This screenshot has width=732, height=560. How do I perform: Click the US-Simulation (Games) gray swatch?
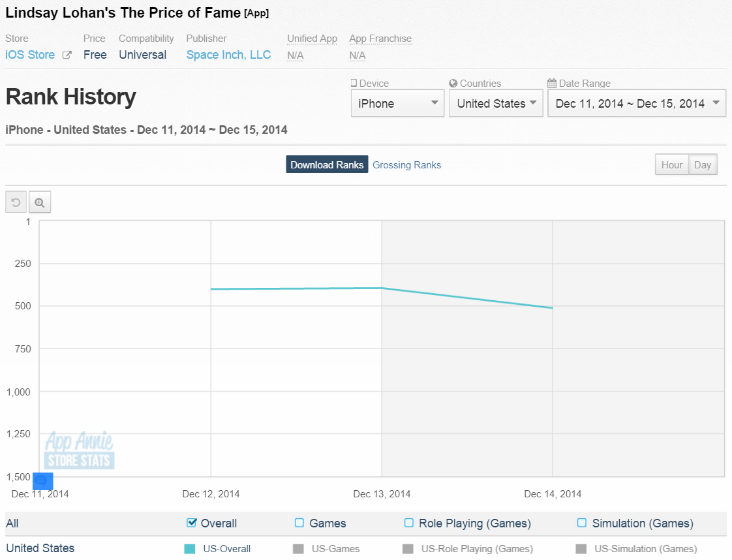581,549
